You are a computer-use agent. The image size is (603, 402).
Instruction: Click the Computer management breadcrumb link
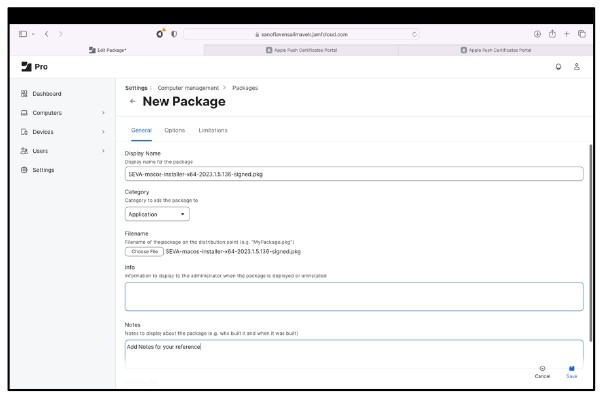[188, 88]
